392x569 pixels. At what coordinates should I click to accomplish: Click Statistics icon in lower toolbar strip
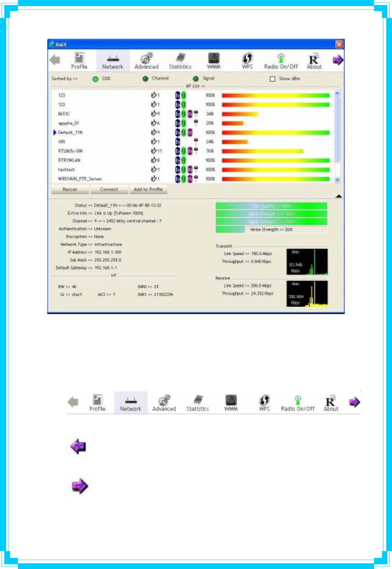click(198, 403)
